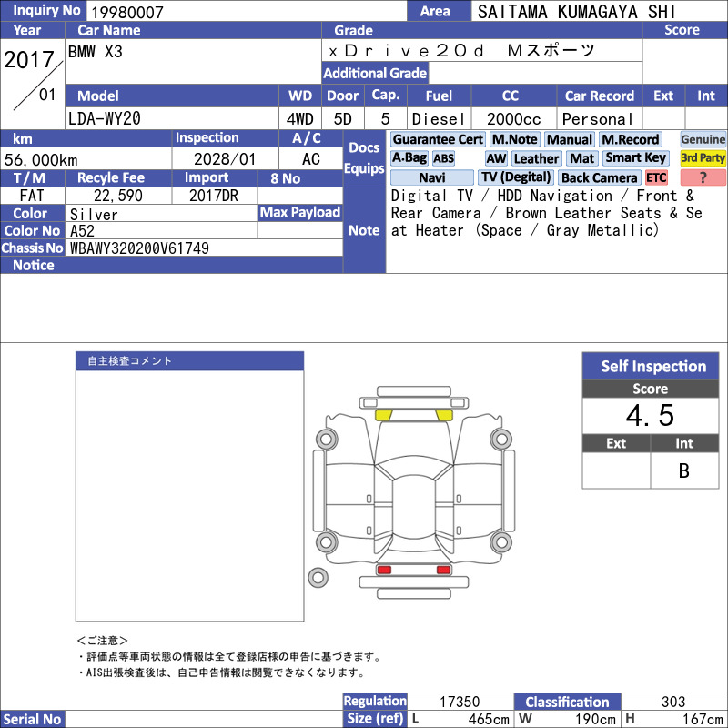The image size is (728, 728).
Task: Select the Genuine legend label
Action: click(703, 139)
